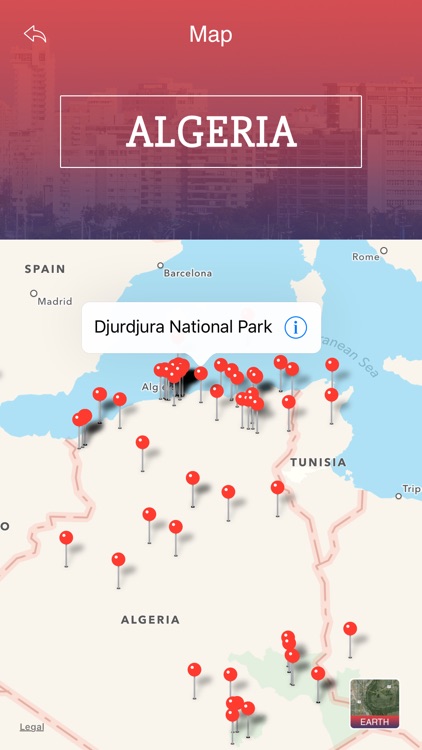This screenshot has height=750, width=422.
Task: Tap the Barcelona city label
Action: tap(188, 274)
